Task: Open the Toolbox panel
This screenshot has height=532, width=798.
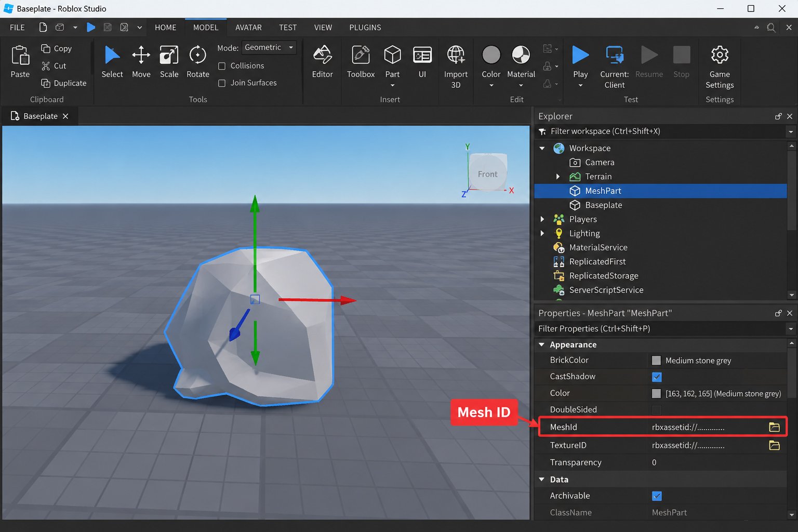Action: [x=361, y=62]
